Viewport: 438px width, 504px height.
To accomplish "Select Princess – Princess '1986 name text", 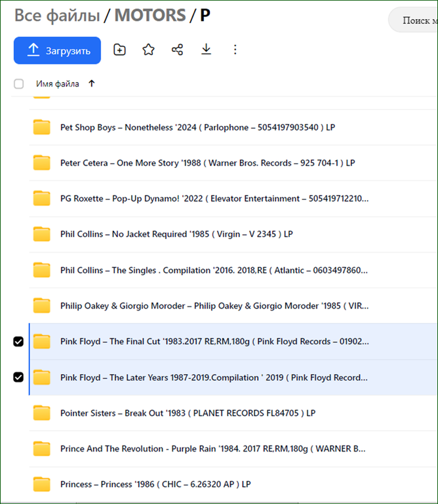I will pos(155,484).
